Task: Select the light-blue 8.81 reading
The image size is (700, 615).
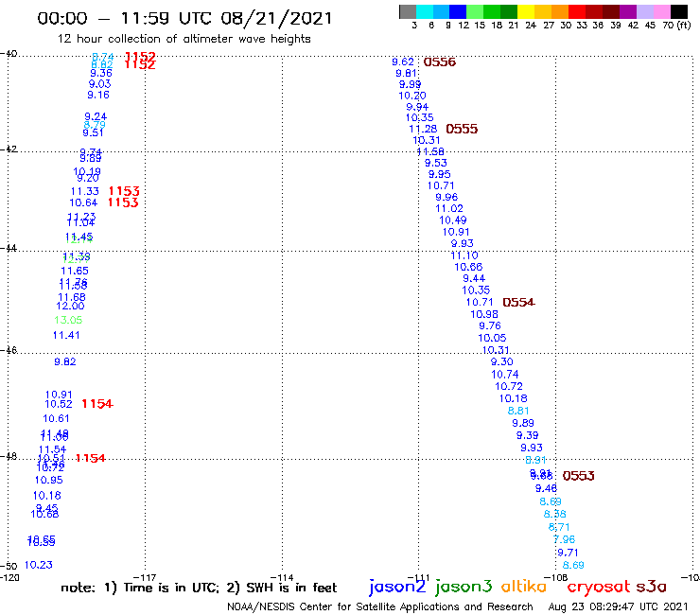Action: pyautogui.click(x=517, y=411)
